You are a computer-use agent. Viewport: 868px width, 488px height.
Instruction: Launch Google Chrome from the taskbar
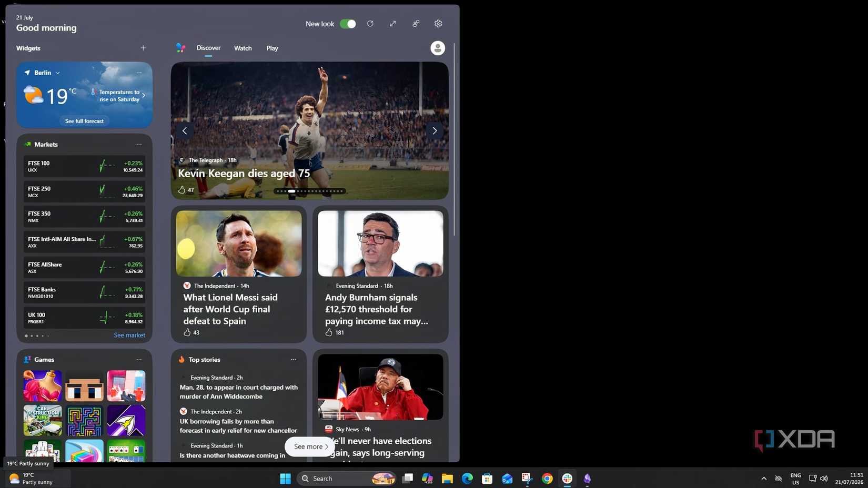pos(547,479)
